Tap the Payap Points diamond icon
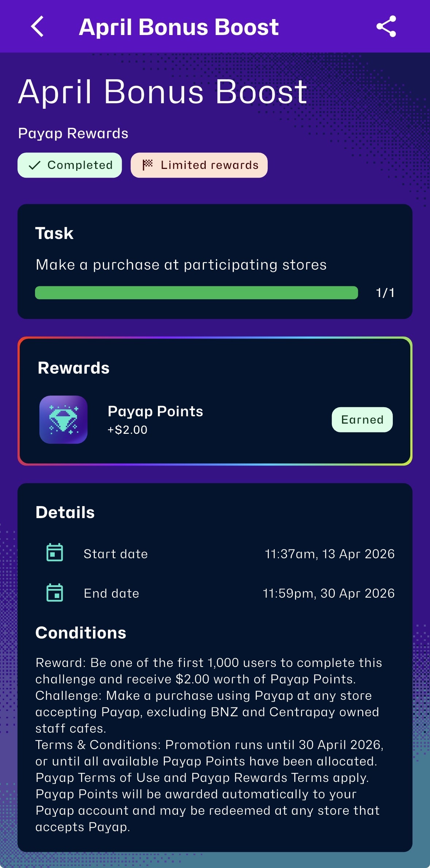This screenshot has width=430, height=868. (63, 420)
